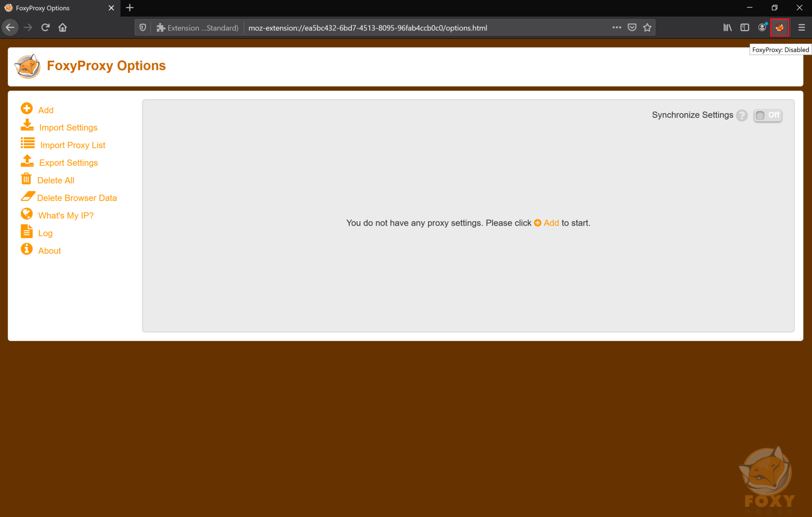Open the Log page from the sidebar
This screenshot has height=517, width=812.
pyautogui.click(x=45, y=233)
